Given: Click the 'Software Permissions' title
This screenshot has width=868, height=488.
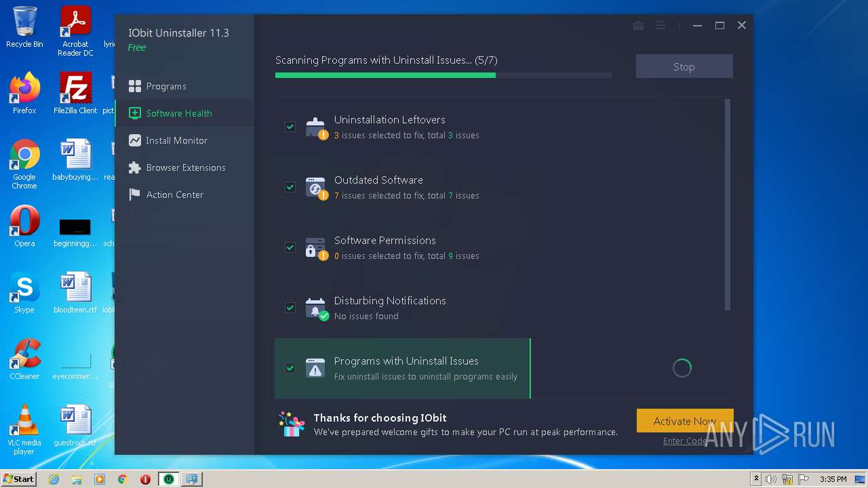Looking at the screenshot, I should 385,241.
